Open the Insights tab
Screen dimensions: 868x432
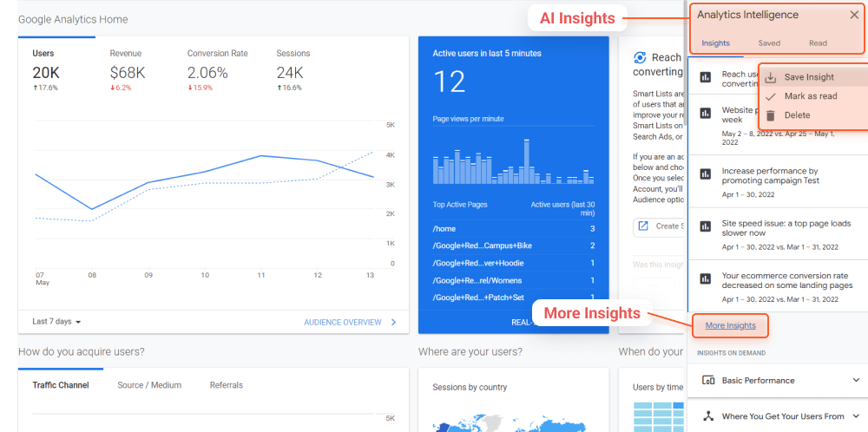point(716,43)
